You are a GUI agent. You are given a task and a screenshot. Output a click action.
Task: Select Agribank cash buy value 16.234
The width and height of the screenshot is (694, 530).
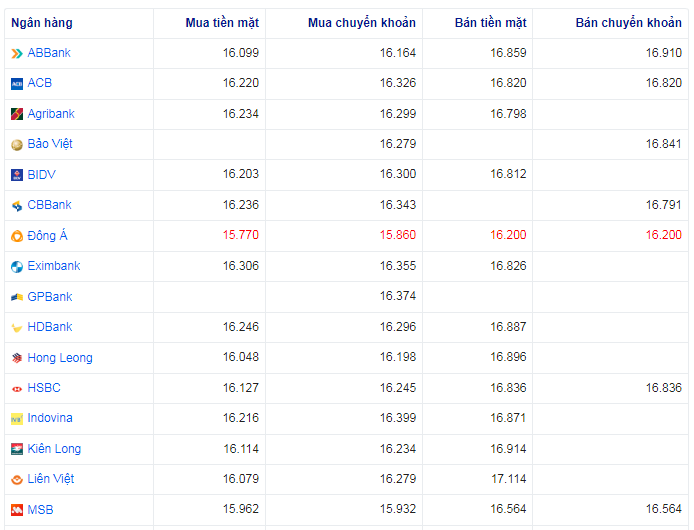(x=241, y=114)
